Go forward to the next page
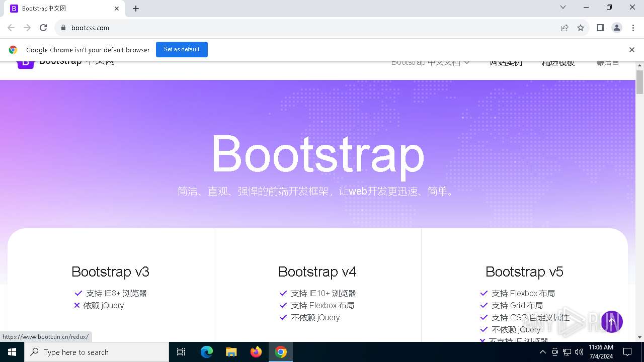Viewport: 644px width, 362px height. (27, 28)
